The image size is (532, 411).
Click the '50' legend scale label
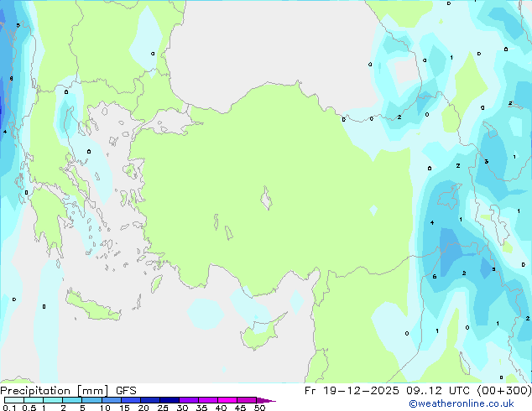pyautogui.click(x=259, y=408)
